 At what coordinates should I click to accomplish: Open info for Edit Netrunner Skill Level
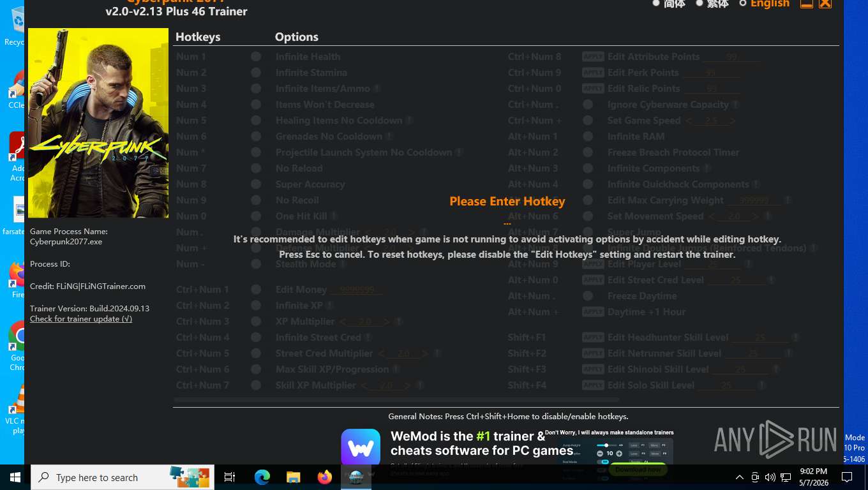coord(789,353)
